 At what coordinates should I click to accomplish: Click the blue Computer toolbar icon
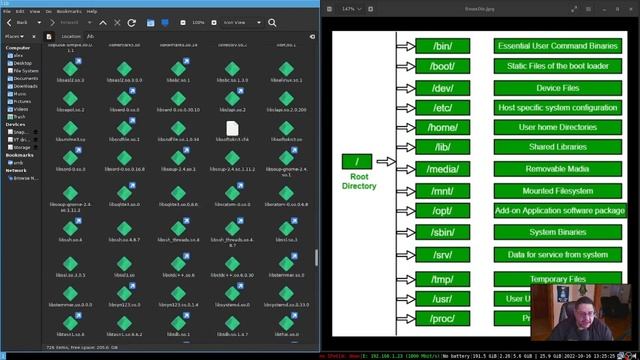165,23
